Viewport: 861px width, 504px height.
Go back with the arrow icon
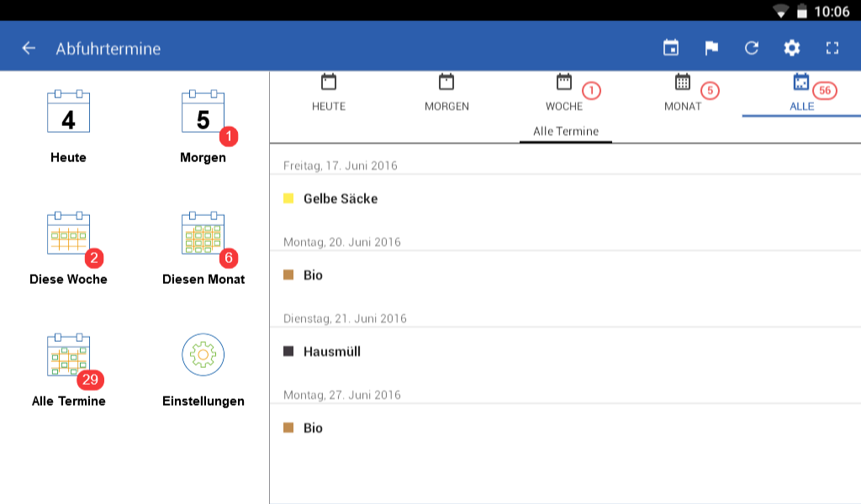pyautogui.click(x=29, y=48)
